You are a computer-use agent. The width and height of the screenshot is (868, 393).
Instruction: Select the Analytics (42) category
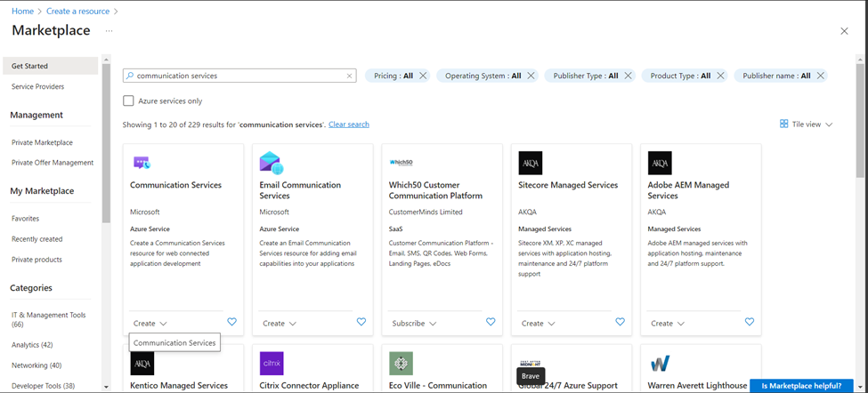pyautogui.click(x=32, y=344)
